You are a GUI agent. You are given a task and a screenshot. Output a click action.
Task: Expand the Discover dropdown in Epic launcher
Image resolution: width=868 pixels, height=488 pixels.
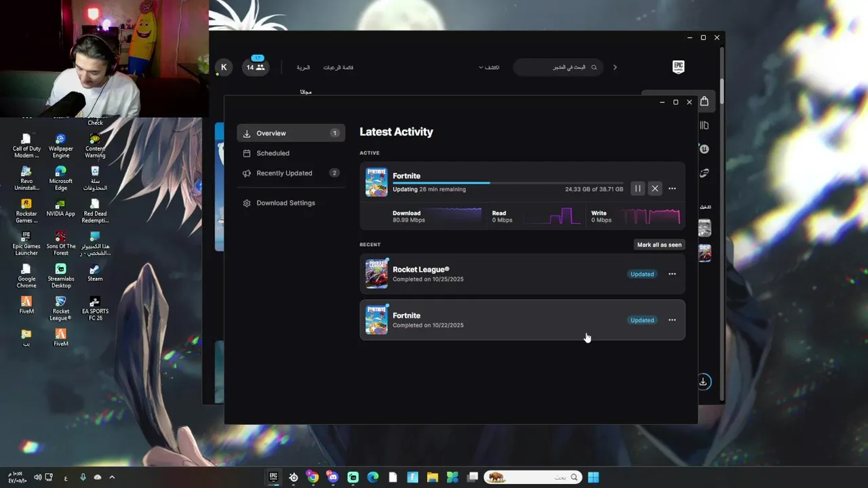pyautogui.click(x=489, y=67)
